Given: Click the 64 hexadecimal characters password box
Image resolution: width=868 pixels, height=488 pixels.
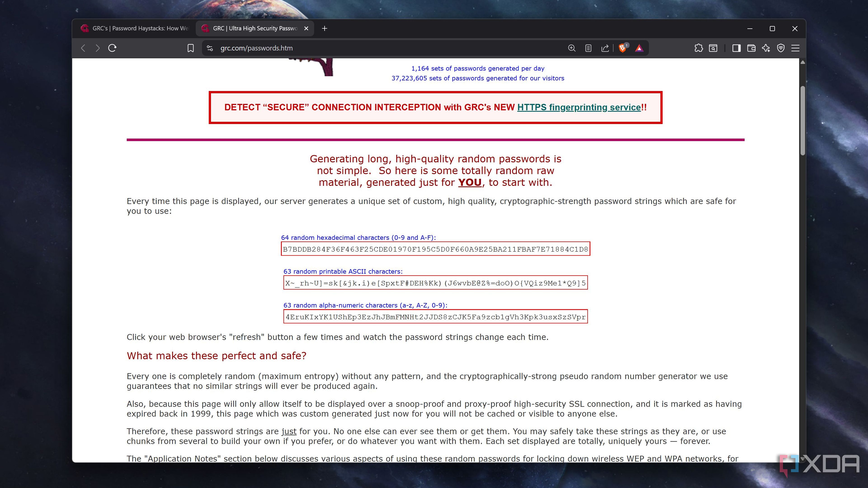Looking at the screenshot, I should pyautogui.click(x=435, y=249).
